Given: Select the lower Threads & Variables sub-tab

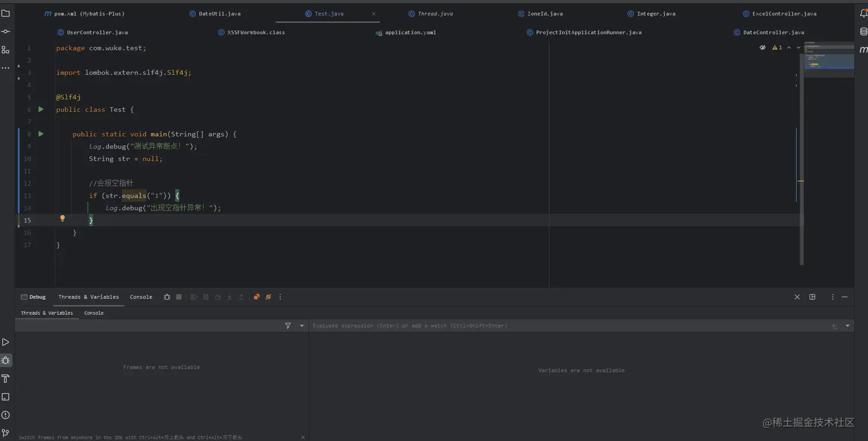Looking at the screenshot, I should click(x=47, y=313).
